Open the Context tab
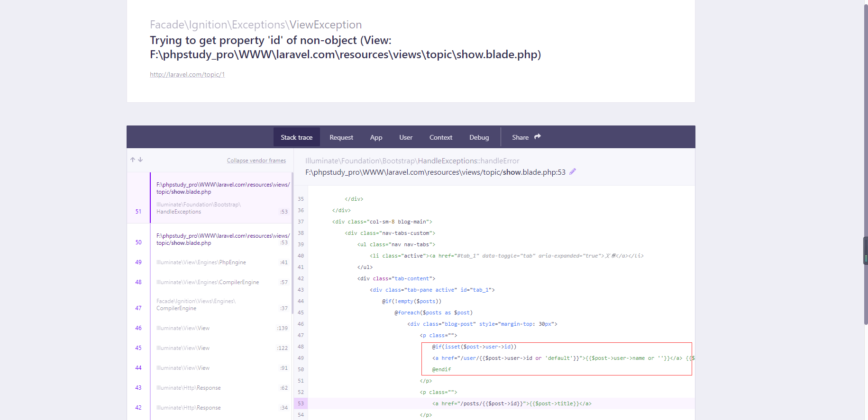Screen dimensions: 868x420 coord(441,137)
